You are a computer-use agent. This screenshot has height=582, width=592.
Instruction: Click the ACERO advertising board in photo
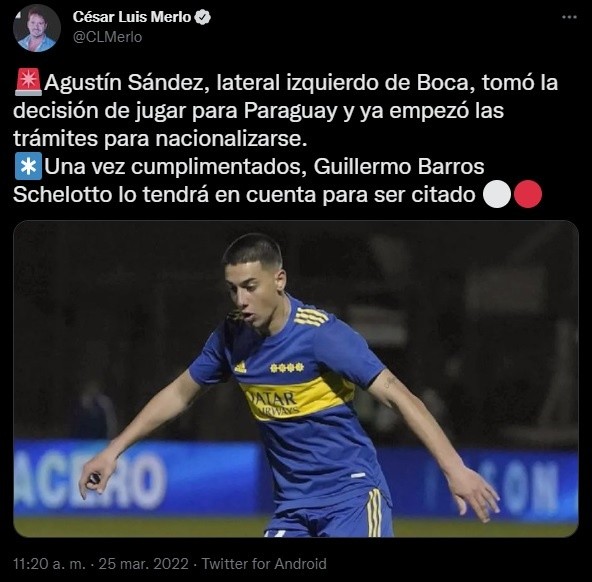(91, 479)
